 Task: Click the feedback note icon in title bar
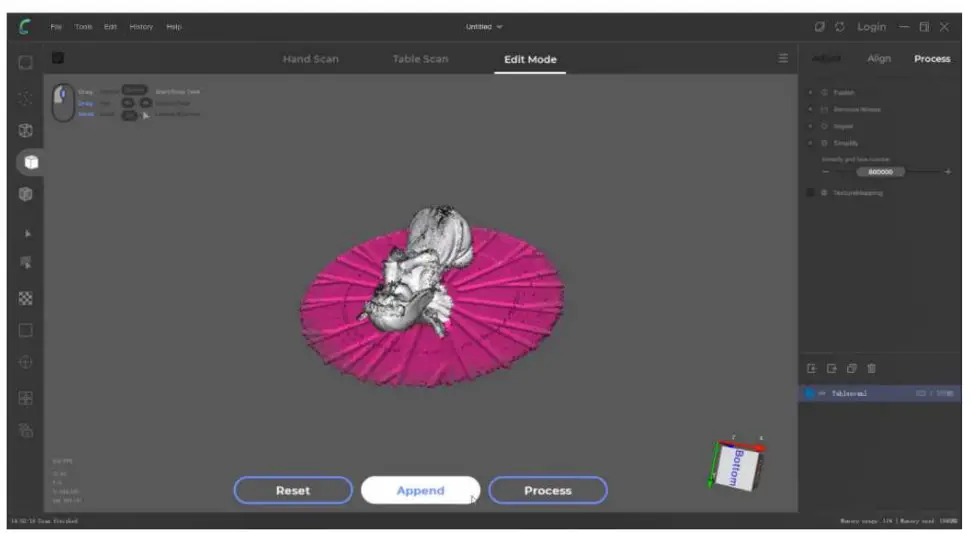pyautogui.click(x=819, y=27)
